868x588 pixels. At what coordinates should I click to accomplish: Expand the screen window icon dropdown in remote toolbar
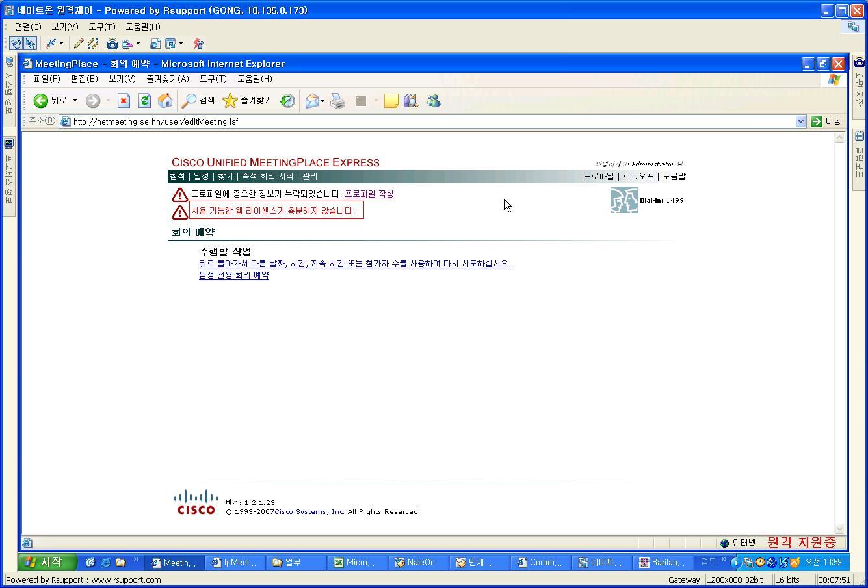point(181,44)
